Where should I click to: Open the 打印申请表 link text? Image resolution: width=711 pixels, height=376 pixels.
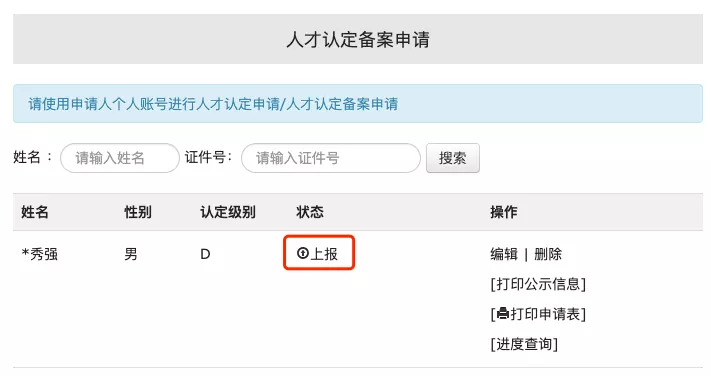[545, 314]
